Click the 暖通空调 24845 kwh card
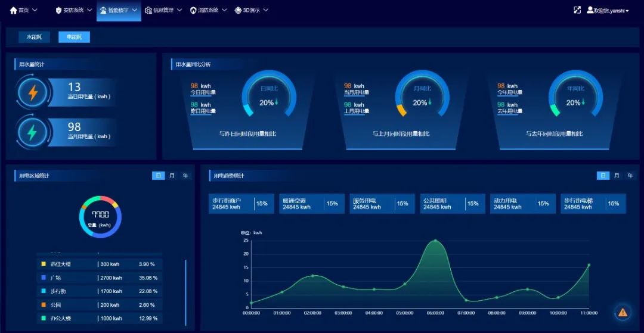This screenshot has width=644, height=333. (x=312, y=203)
